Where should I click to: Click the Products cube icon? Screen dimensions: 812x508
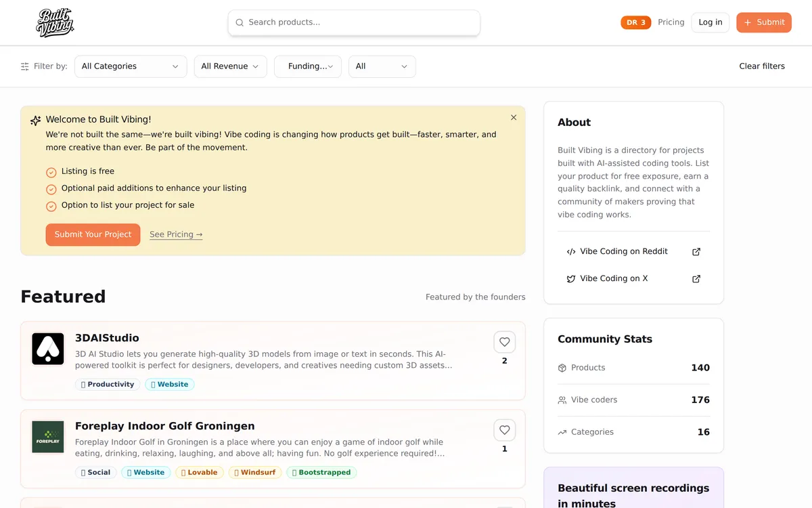point(562,368)
